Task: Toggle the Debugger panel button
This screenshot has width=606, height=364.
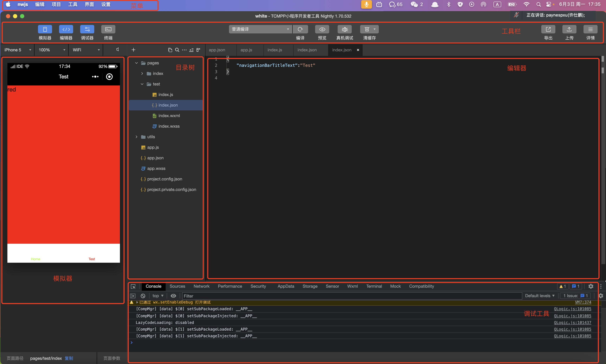Action: (x=87, y=29)
